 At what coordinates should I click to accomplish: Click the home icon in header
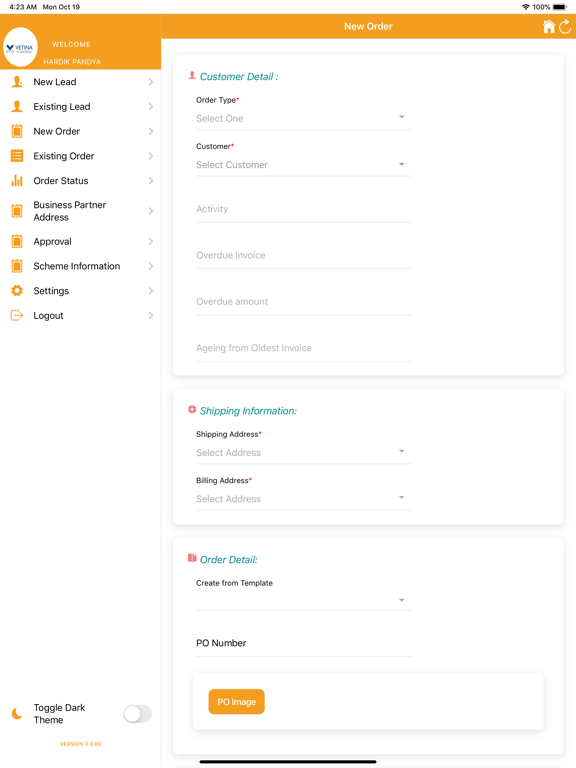pos(549,26)
